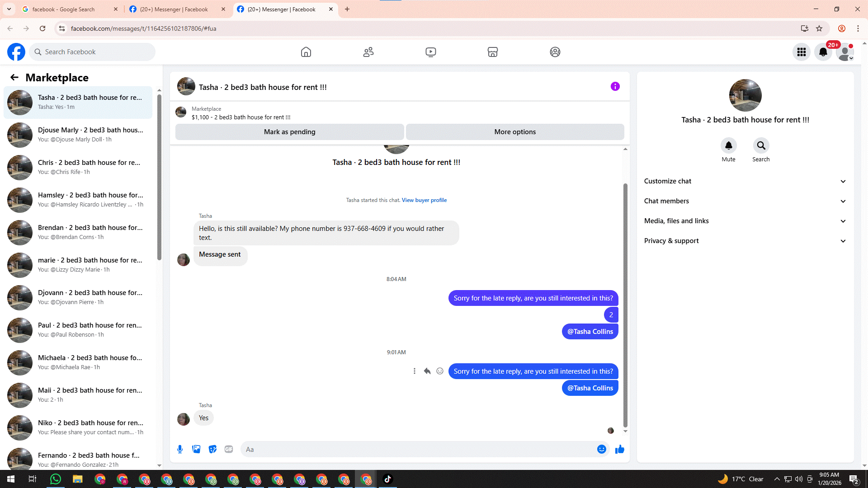Open marie conversation in the list
This screenshot has height=488, width=868.
78,265
